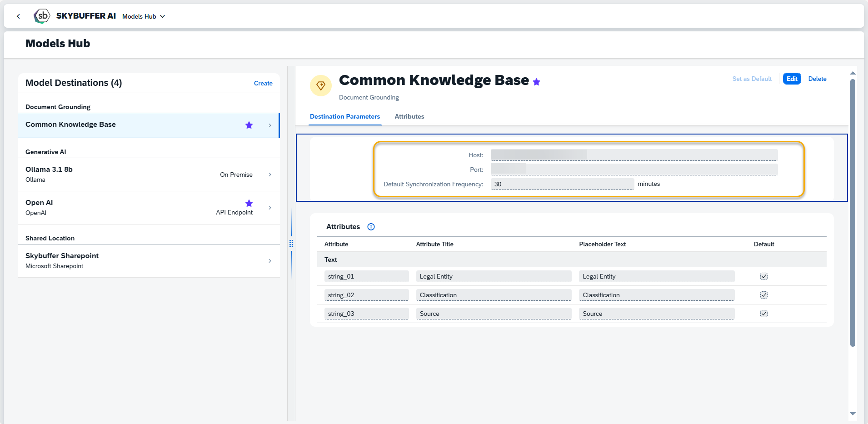The height and width of the screenshot is (424, 868).
Task: Click Default Synchronization Frequency field
Action: coord(562,184)
